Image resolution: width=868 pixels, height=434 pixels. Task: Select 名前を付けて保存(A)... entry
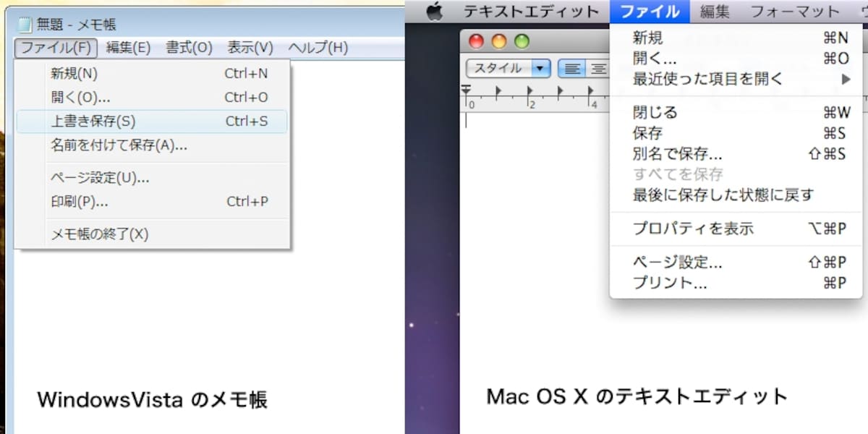click(x=152, y=145)
